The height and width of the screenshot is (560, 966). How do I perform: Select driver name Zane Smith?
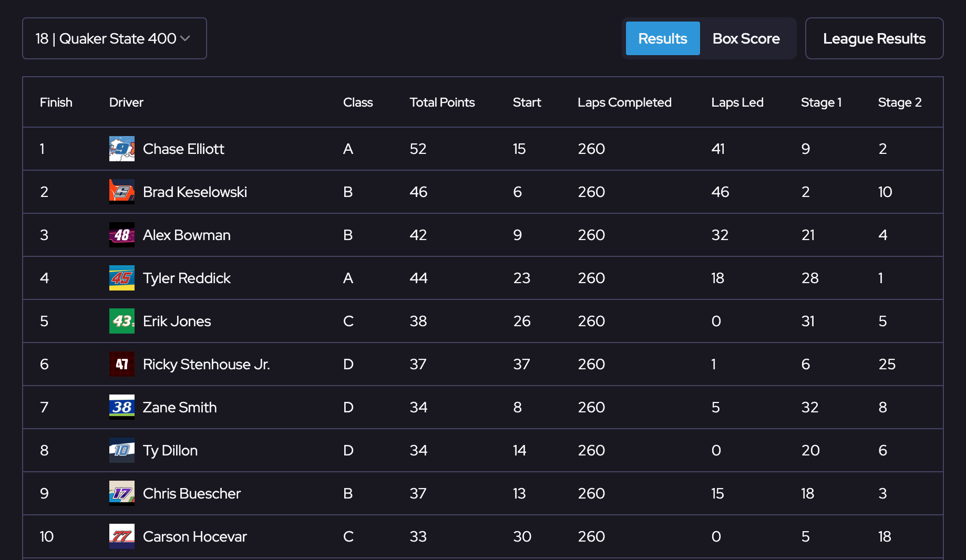(180, 407)
